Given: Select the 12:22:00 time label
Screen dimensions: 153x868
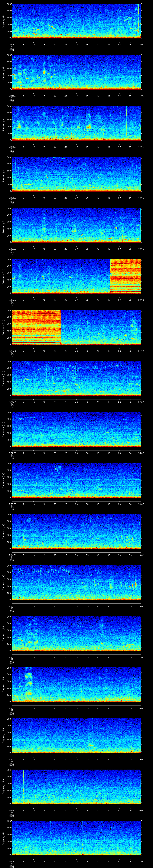Looking at the screenshot, I should click(x=12, y=453).
